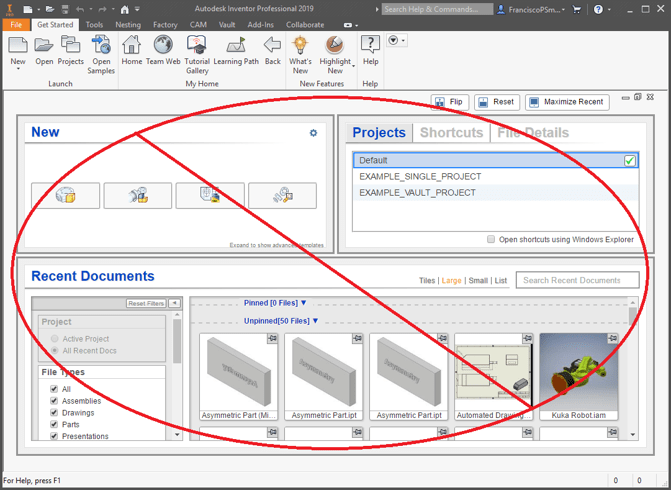Select the Active Project radio button
Image resolution: width=671 pixels, height=490 pixels.
54,339
